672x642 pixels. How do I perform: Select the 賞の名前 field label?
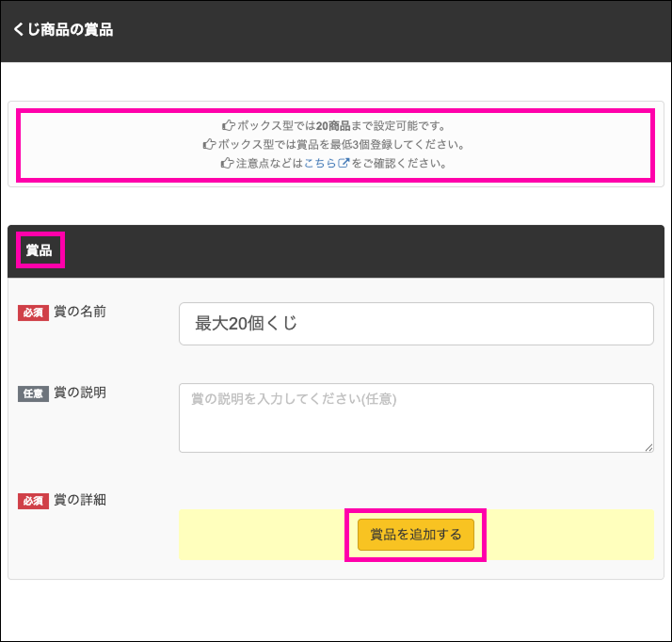(x=80, y=312)
